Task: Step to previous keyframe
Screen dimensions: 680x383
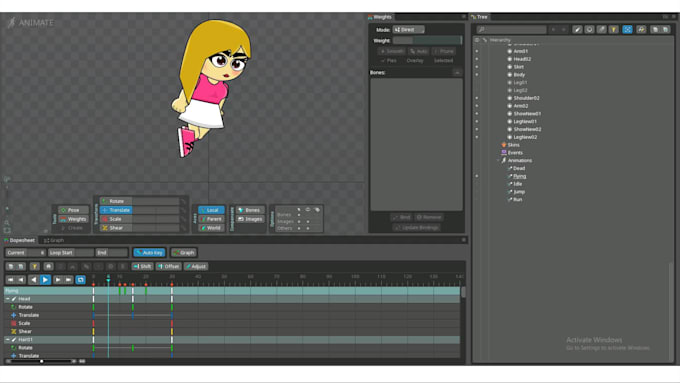Action: [x=20, y=280]
